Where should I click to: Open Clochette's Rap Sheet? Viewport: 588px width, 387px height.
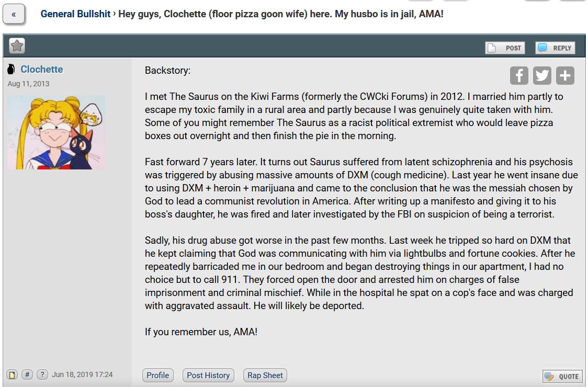pyautogui.click(x=265, y=375)
